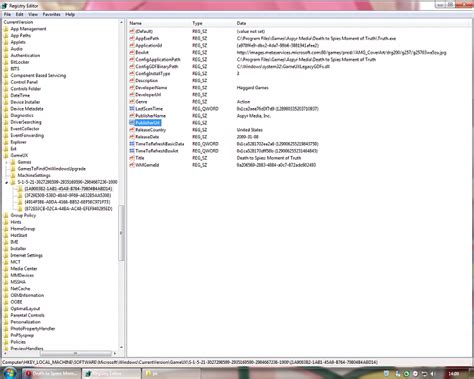This screenshot has height=379, width=474.
Task: Click the status bar registry path
Action: (190, 362)
